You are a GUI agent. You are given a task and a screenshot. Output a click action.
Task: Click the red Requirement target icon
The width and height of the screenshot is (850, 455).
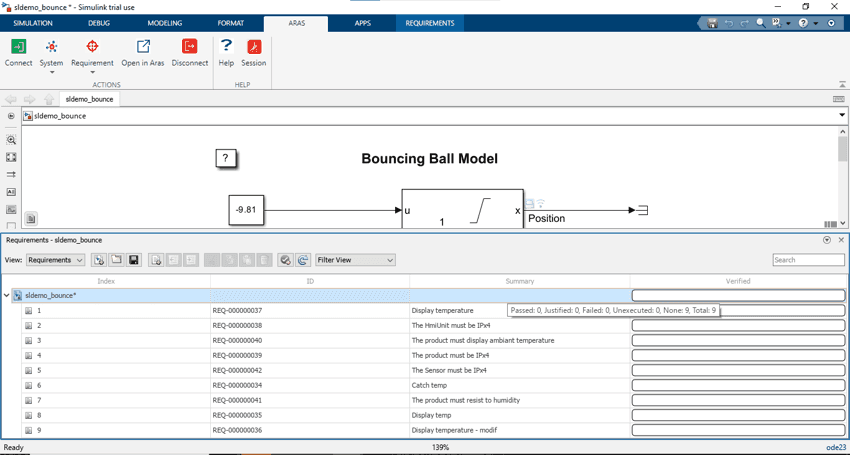(92, 47)
